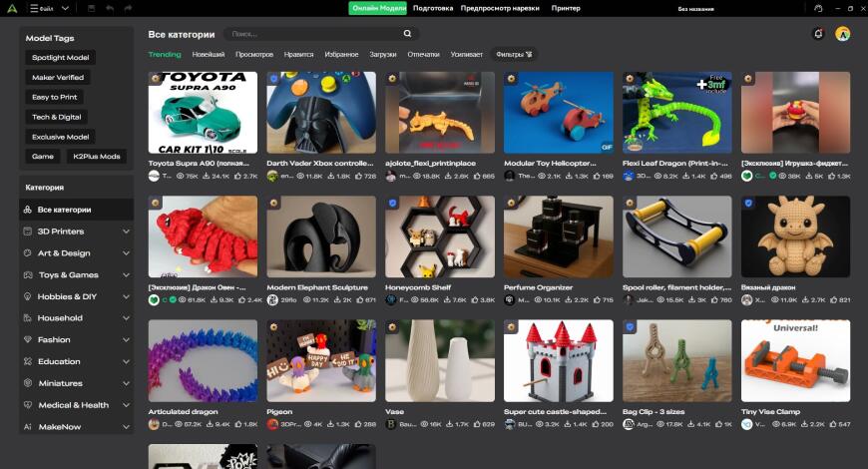Open the Darth Vader Xbox controller thumbnail

[321, 113]
